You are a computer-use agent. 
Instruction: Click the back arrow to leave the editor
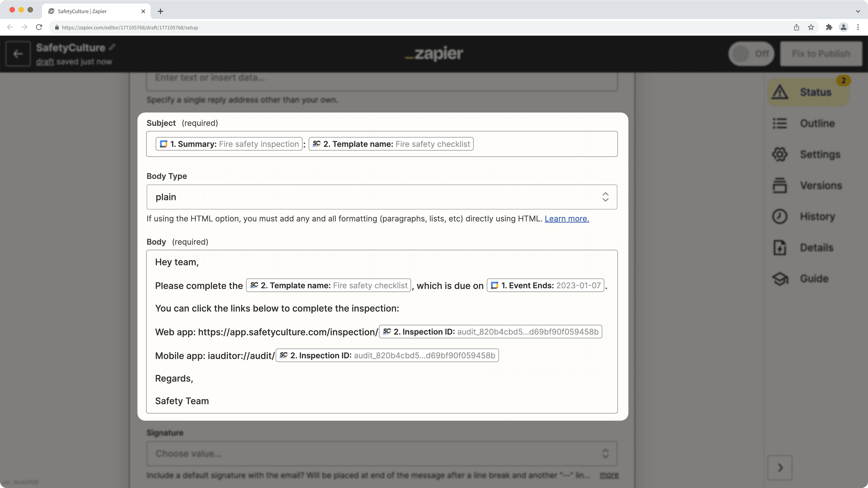18,54
